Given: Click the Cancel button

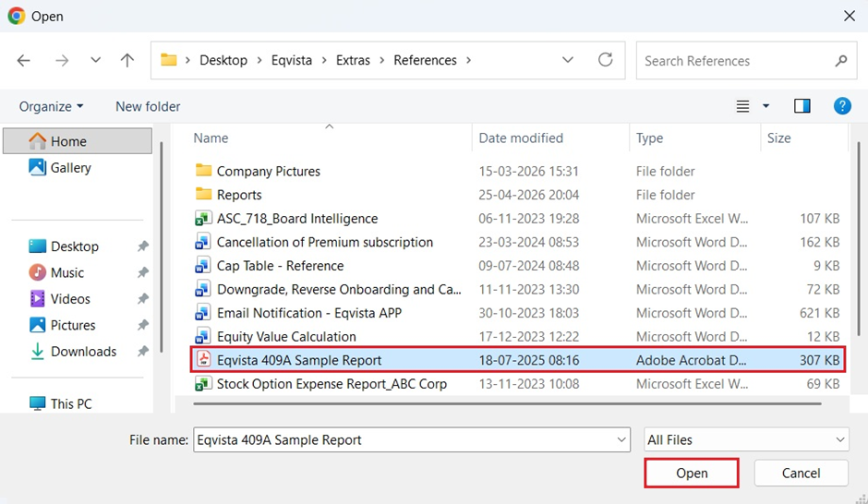Looking at the screenshot, I should coord(801,473).
